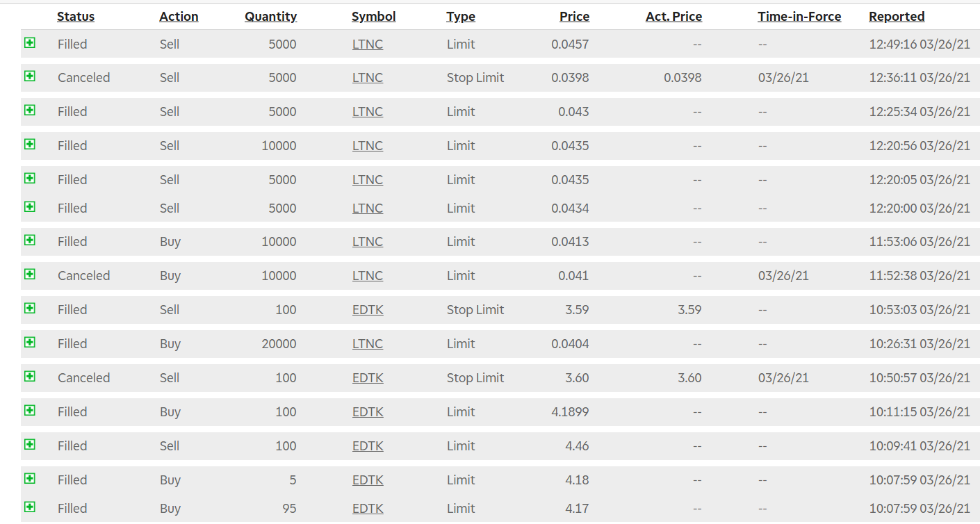
Task: Sort the table by Quantity header
Action: click(270, 17)
